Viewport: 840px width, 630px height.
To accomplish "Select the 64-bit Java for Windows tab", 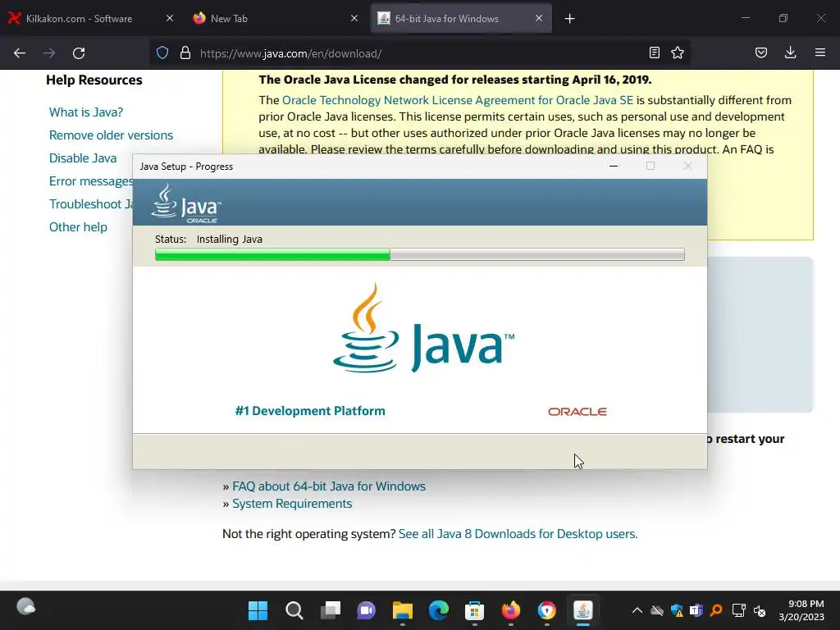I will tap(461, 18).
